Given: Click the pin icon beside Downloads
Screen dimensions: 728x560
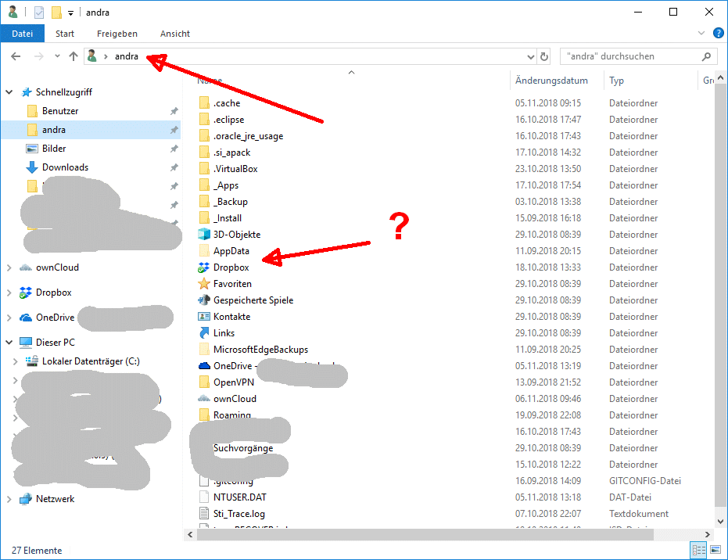Looking at the screenshot, I should click(174, 167).
